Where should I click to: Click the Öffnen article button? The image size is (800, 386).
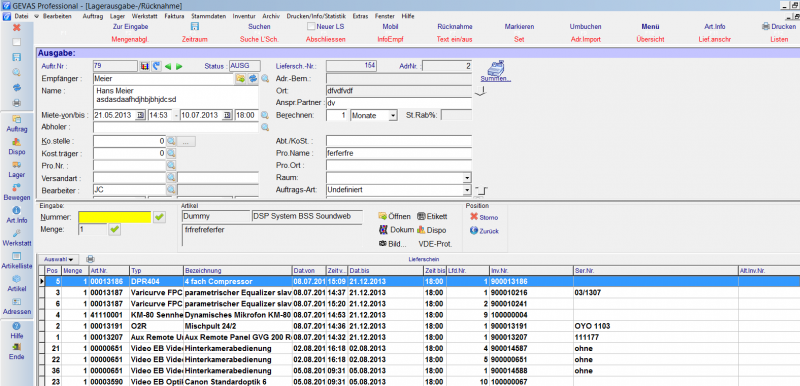click(394, 217)
